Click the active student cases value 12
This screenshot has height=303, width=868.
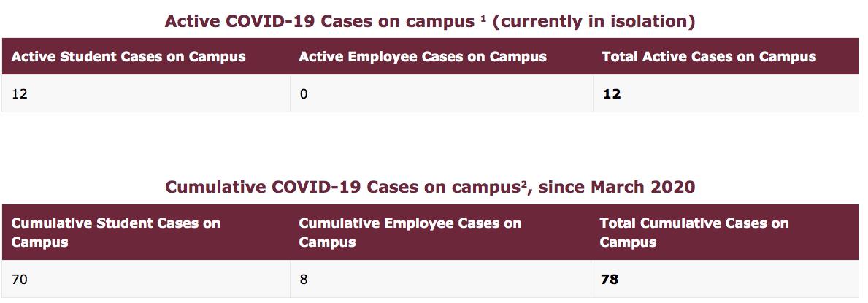[x=20, y=94]
